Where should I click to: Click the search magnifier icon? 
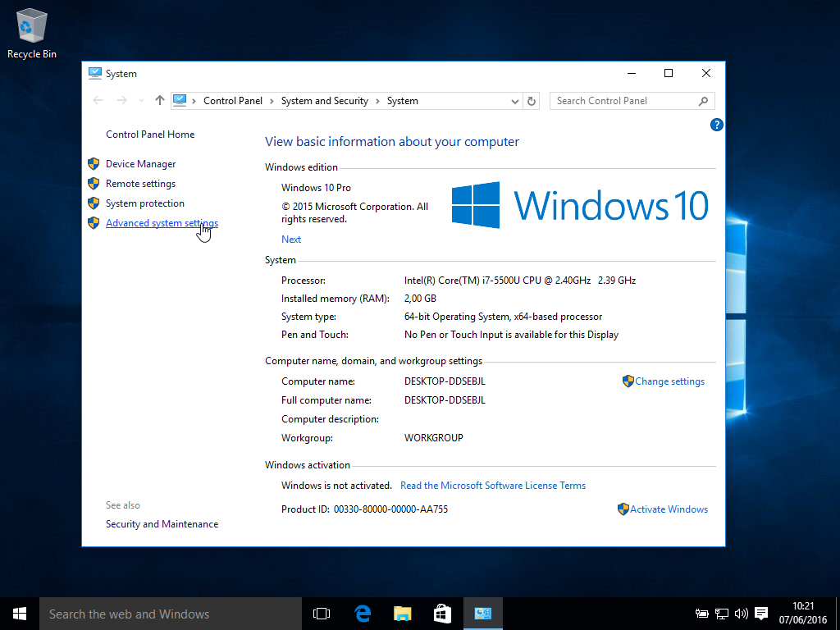[703, 101]
